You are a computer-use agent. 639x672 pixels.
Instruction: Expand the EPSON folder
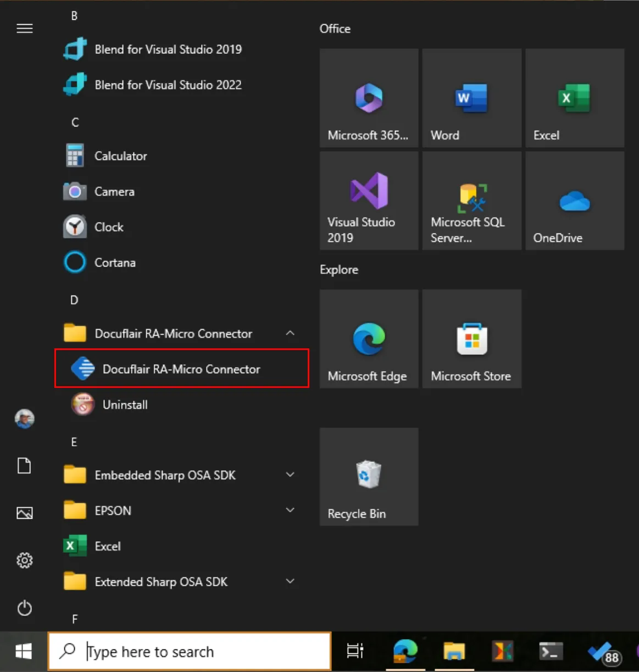tap(290, 510)
